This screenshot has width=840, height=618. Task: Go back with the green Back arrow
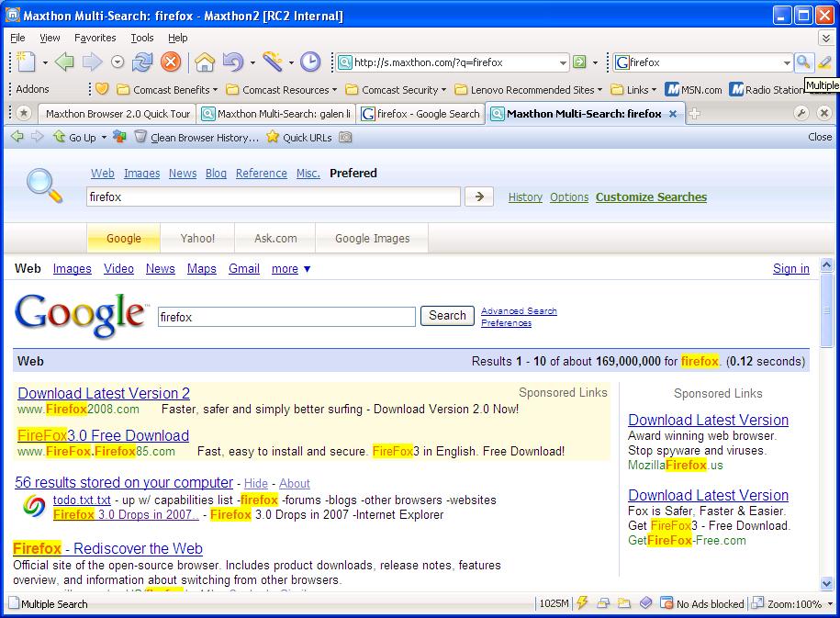[x=64, y=62]
